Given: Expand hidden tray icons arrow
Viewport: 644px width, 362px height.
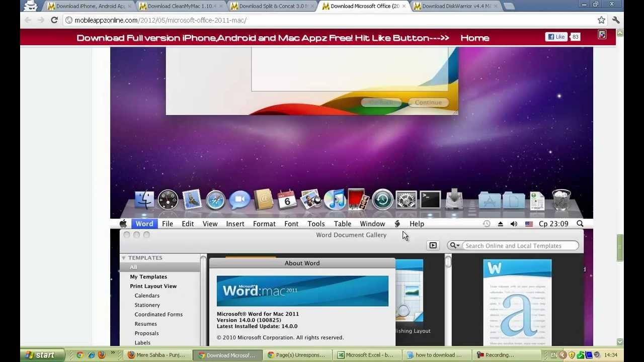Looking at the screenshot, I should 564,355.
